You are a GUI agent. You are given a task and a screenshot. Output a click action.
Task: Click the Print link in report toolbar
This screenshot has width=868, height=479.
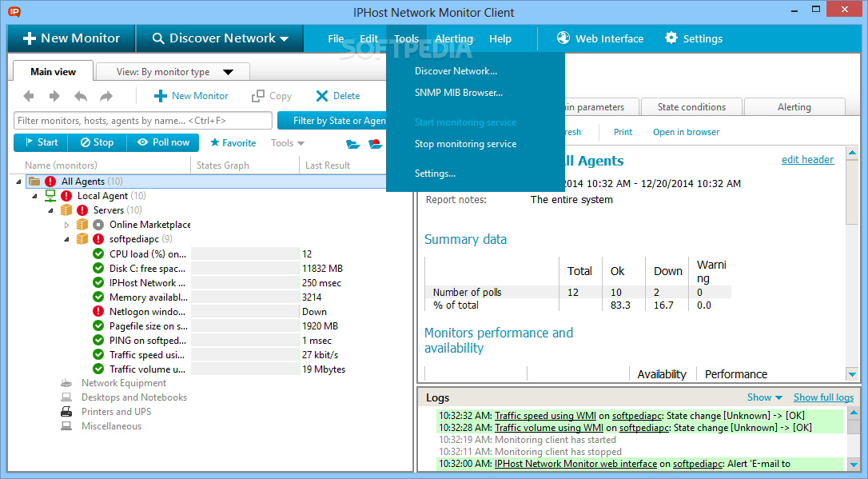coord(623,132)
